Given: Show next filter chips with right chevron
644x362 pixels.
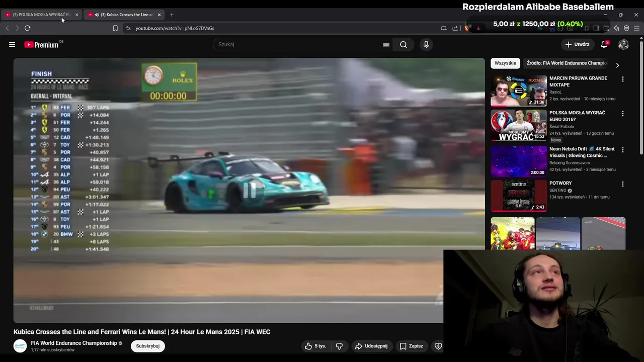Looking at the screenshot, I should point(617,65).
